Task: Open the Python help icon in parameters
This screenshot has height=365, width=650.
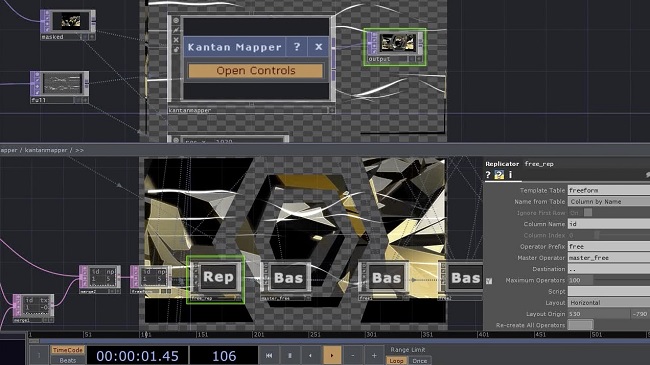Action: click(x=499, y=175)
